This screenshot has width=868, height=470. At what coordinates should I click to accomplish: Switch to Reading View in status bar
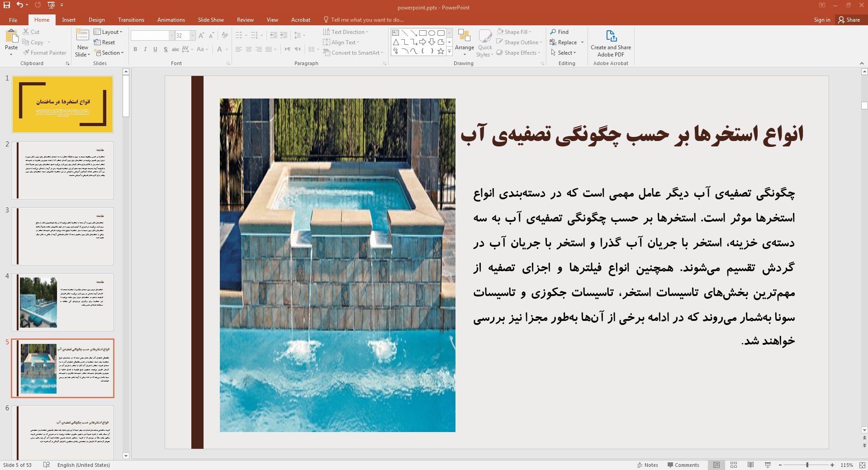tap(750, 465)
